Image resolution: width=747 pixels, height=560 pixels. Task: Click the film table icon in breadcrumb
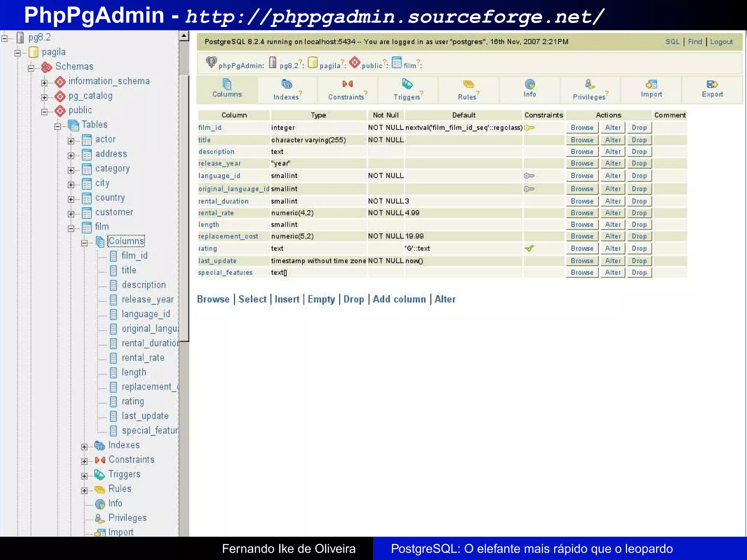[x=397, y=62]
